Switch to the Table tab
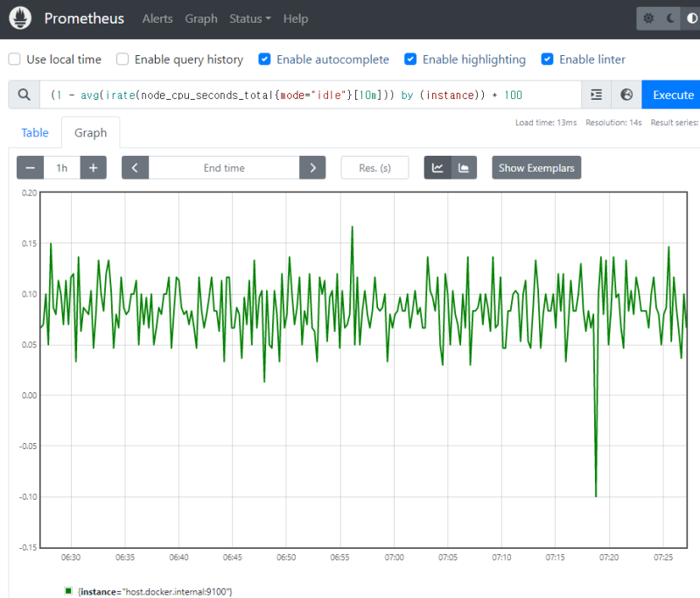This screenshot has height=598, width=700. (x=35, y=133)
